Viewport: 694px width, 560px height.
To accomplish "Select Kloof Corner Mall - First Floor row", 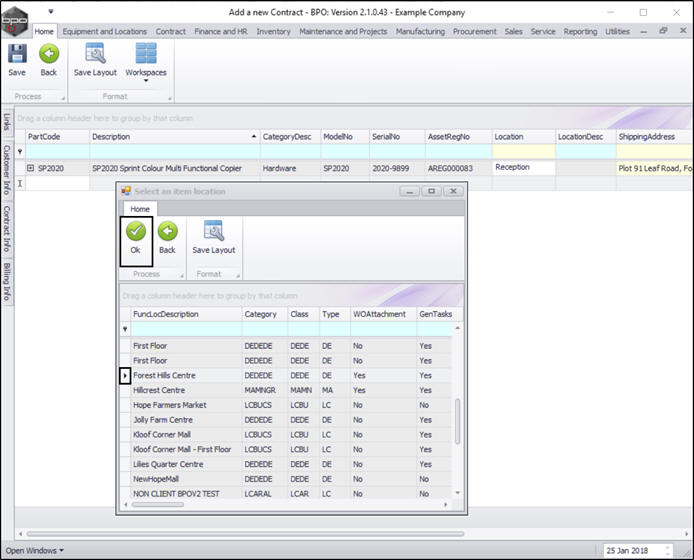I will (x=285, y=449).
